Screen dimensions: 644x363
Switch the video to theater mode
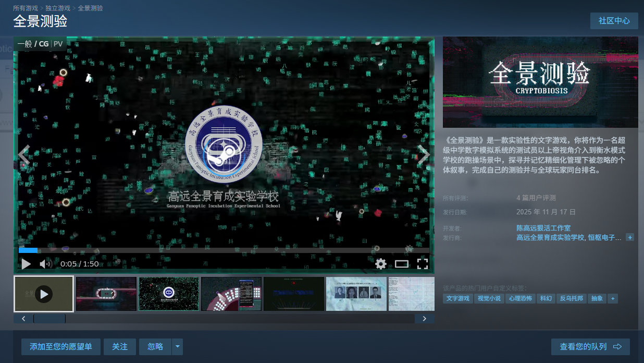pyautogui.click(x=402, y=264)
